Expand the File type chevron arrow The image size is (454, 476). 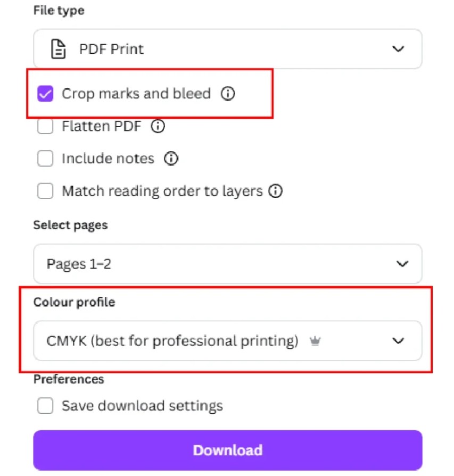[398, 48]
